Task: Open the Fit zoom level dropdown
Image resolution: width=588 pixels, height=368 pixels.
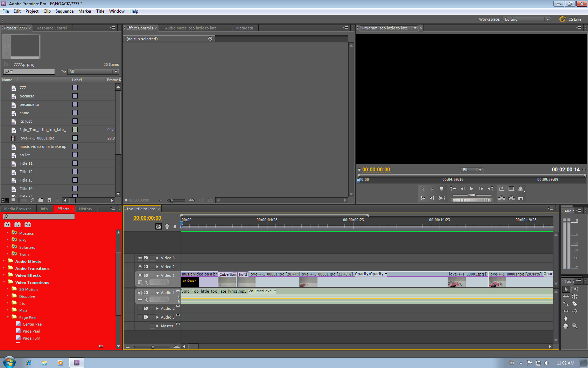Action: 472,170
